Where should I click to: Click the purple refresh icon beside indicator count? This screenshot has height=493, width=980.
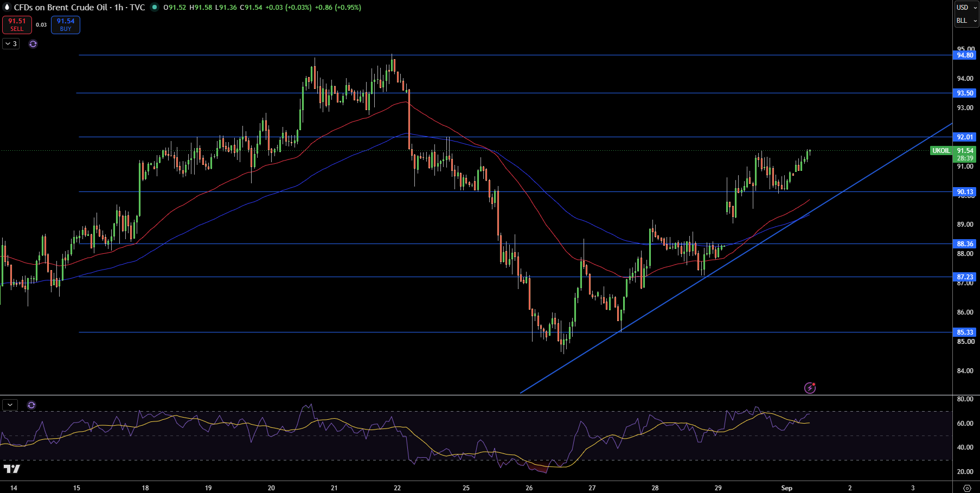33,44
